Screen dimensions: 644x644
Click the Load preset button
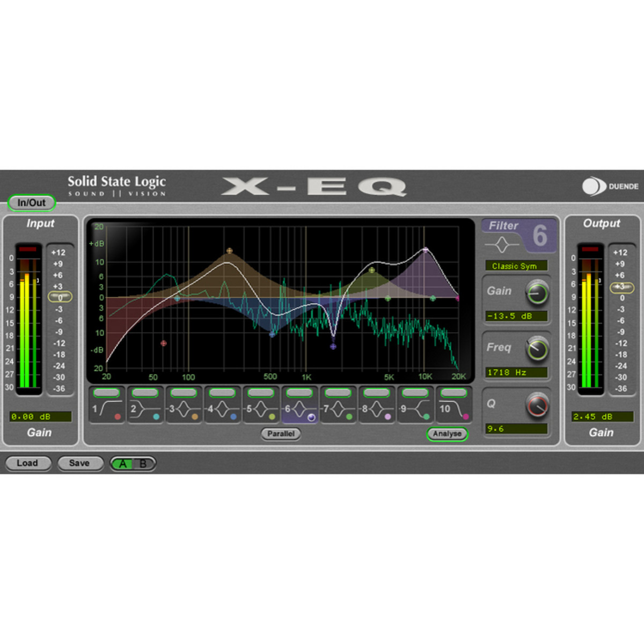(x=27, y=463)
